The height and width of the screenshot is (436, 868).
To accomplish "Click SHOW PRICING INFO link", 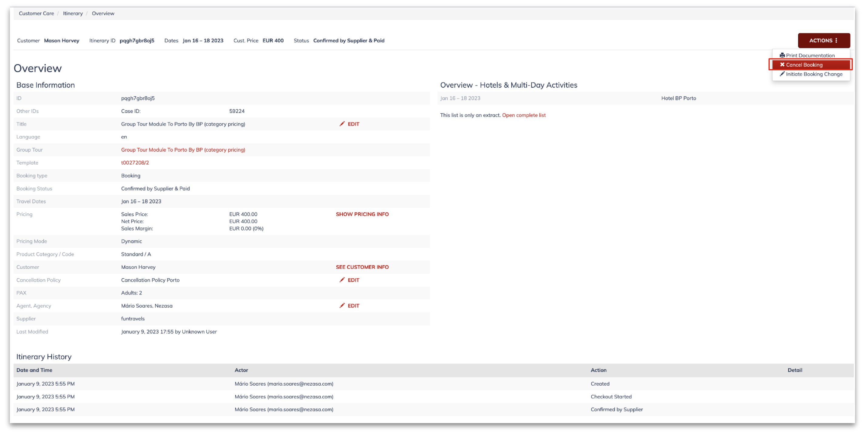I will (362, 214).
